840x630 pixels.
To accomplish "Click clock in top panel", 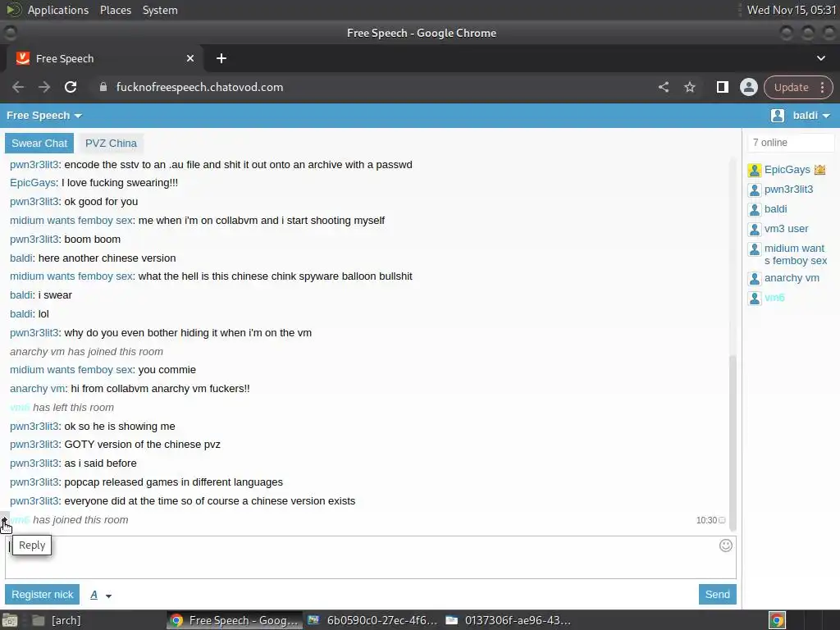I will tap(791, 10).
